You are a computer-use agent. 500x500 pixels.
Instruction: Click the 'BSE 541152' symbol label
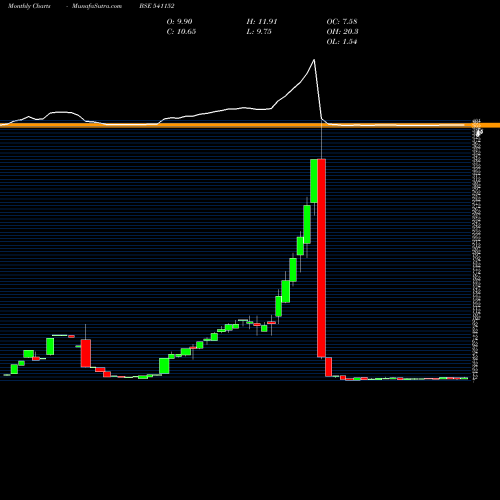click(157, 6)
